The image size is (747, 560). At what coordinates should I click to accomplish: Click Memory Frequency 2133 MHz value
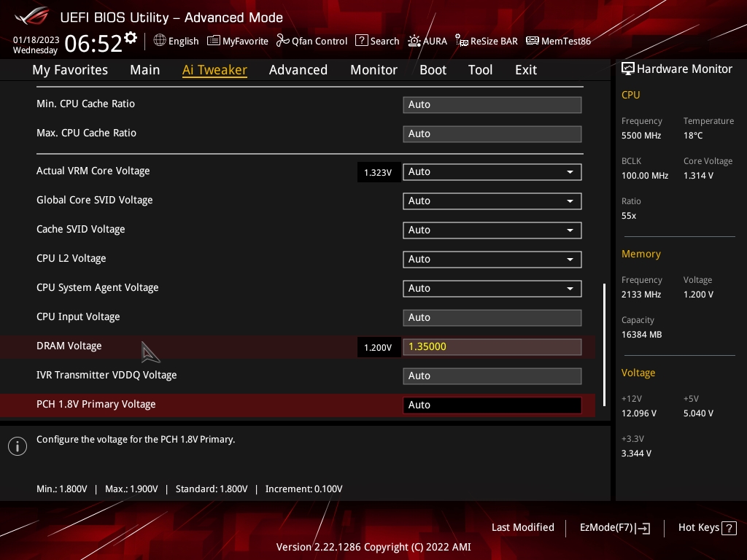[641, 295]
